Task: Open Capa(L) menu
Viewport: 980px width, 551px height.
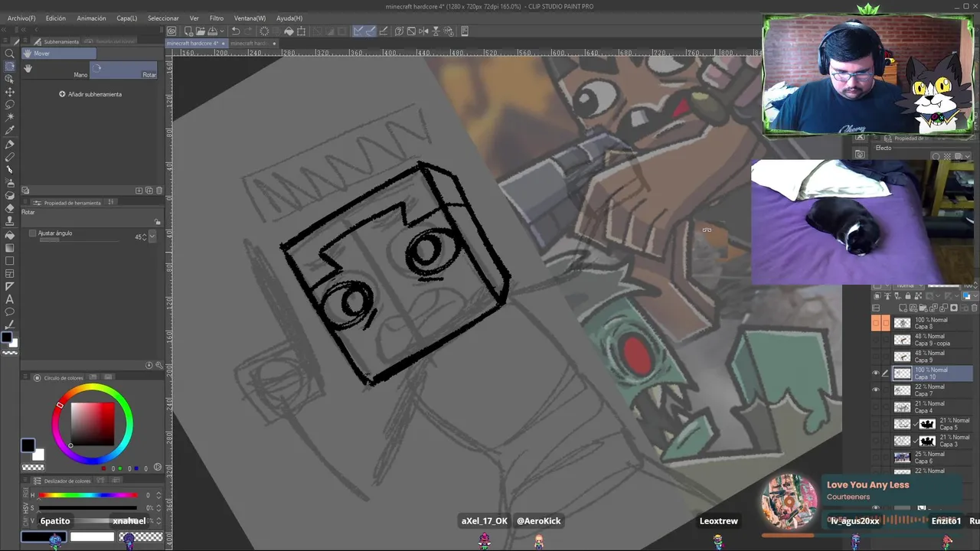Action: [126, 18]
